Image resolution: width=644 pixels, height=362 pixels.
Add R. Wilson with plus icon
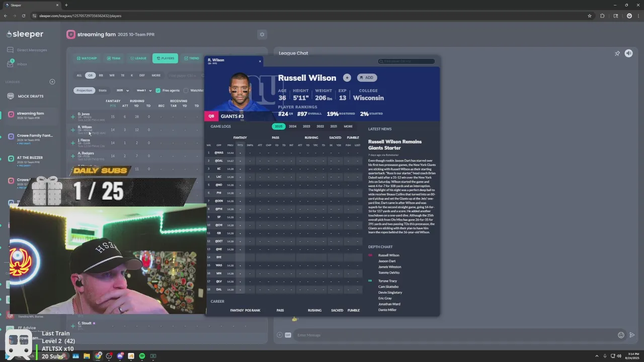72,130
